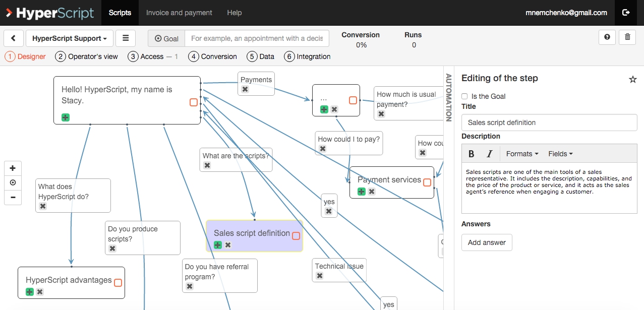Viewport: 644px width, 310px height.
Task: Remove the 'What are the scripts?' answer
Action: click(x=207, y=165)
